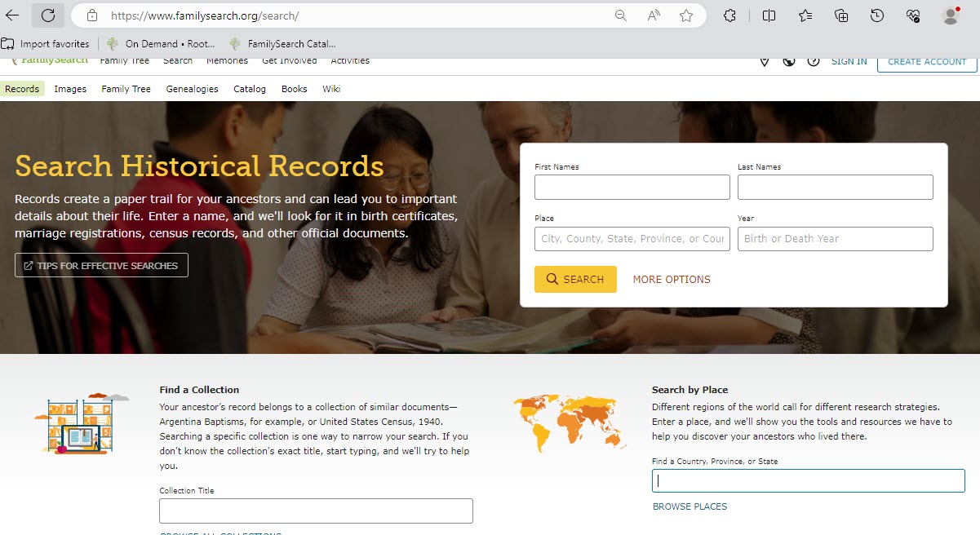Zoom out using the magnifier icon

coord(621,15)
